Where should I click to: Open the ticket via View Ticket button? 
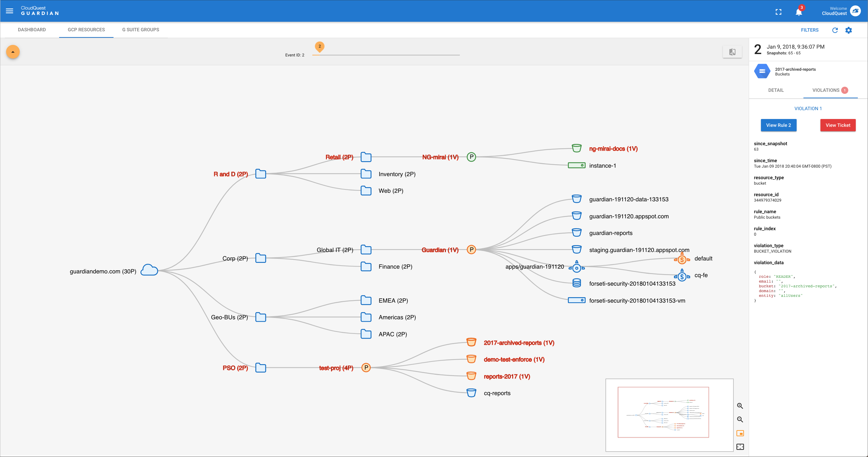(x=838, y=125)
